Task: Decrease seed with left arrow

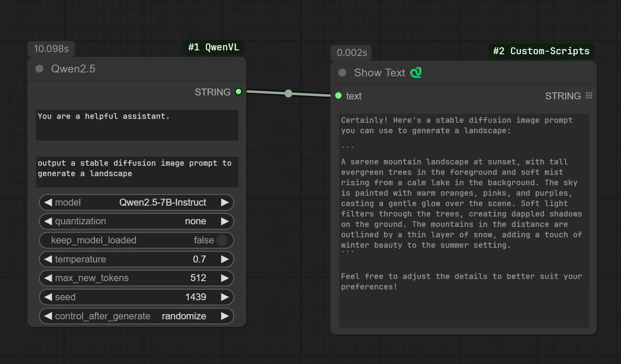Action: click(x=48, y=297)
